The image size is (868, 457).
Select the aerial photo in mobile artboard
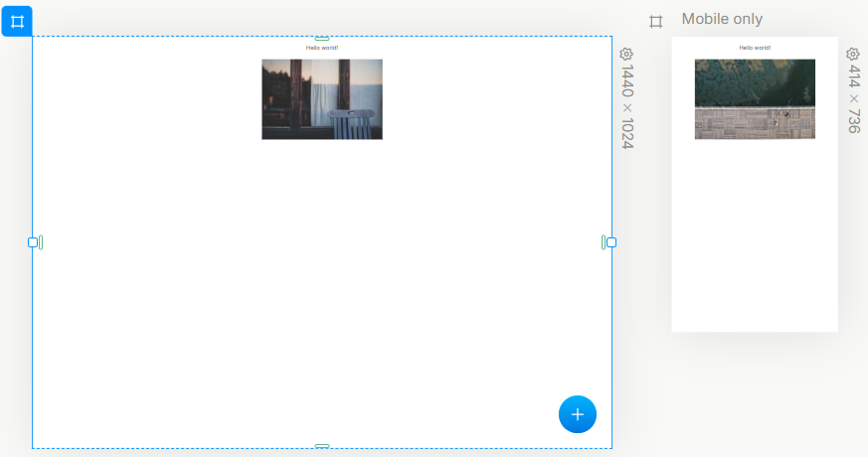click(x=755, y=99)
